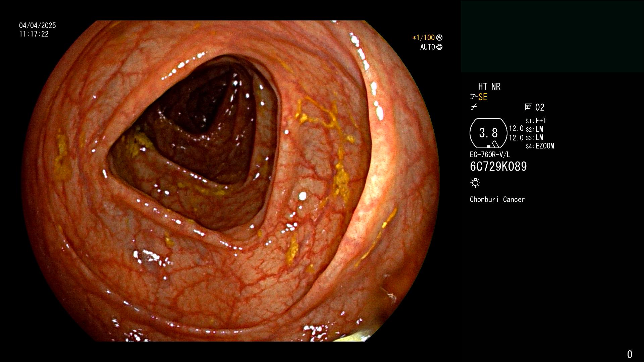Click the date text 04/04/2025
Screen dimensions: 644x362
pyautogui.click(x=38, y=25)
